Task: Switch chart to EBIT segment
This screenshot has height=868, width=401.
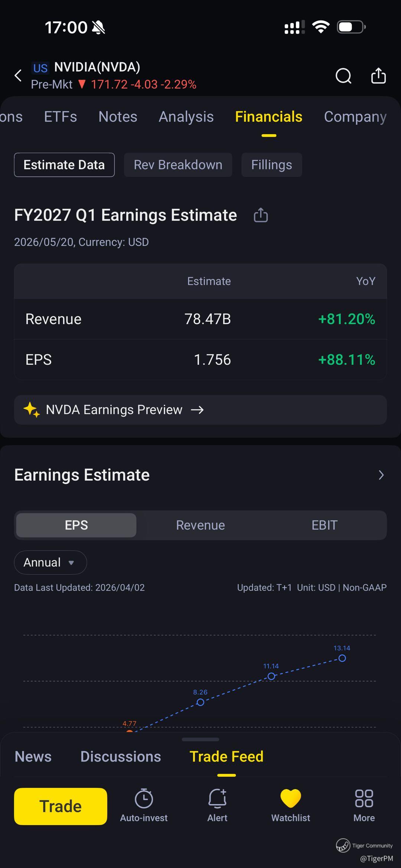Action: click(x=324, y=525)
